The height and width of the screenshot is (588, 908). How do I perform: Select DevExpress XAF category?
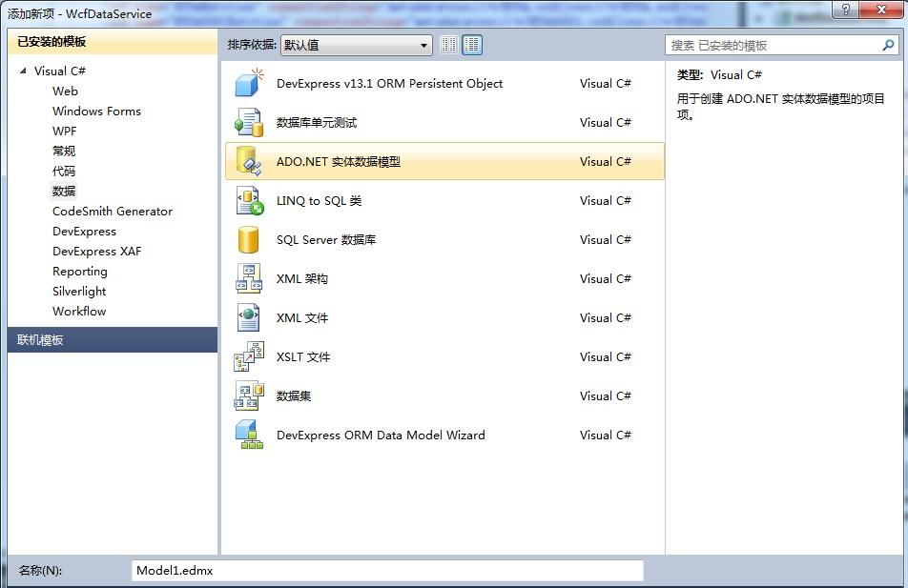tap(96, 252)
